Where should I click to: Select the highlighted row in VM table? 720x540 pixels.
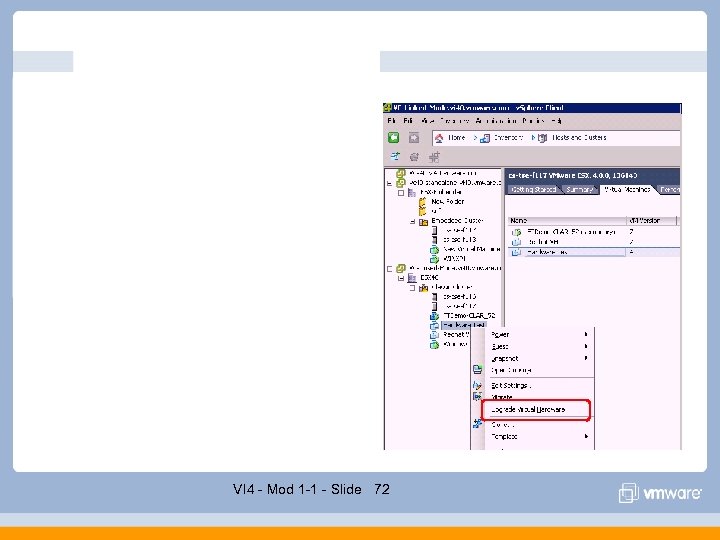click(x=594, y=252)
